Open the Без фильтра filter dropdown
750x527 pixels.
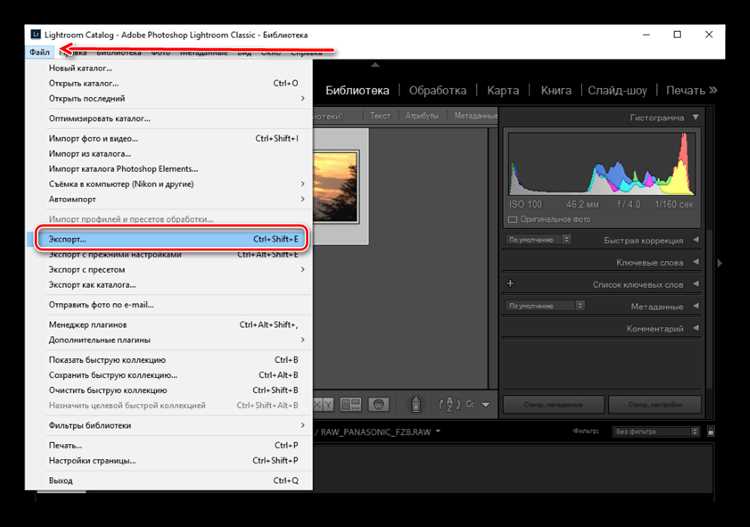655,431
